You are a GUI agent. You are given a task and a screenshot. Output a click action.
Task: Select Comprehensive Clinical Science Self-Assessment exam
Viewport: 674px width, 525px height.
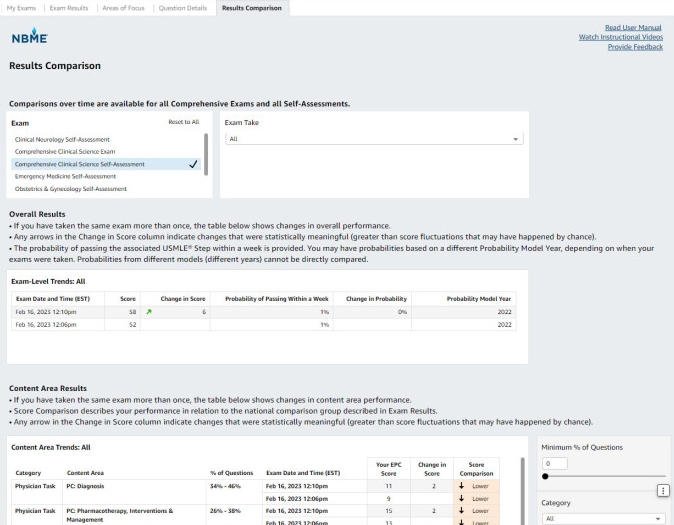pos(106,164)
